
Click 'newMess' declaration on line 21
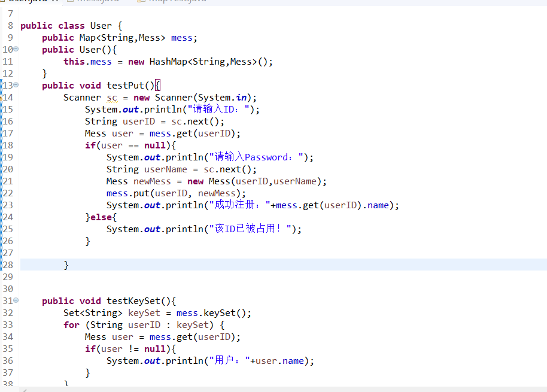pos(152,181)
